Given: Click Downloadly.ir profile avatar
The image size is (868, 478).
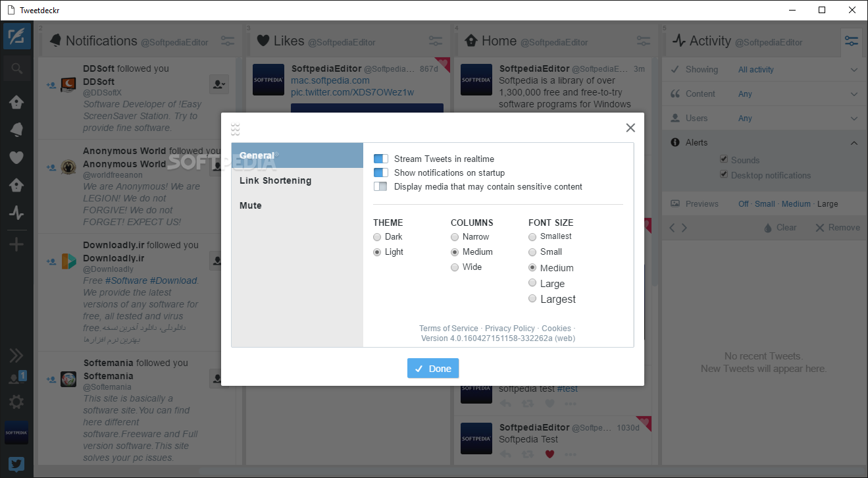Looking at the screenshot, I should (x=68, y=261).
